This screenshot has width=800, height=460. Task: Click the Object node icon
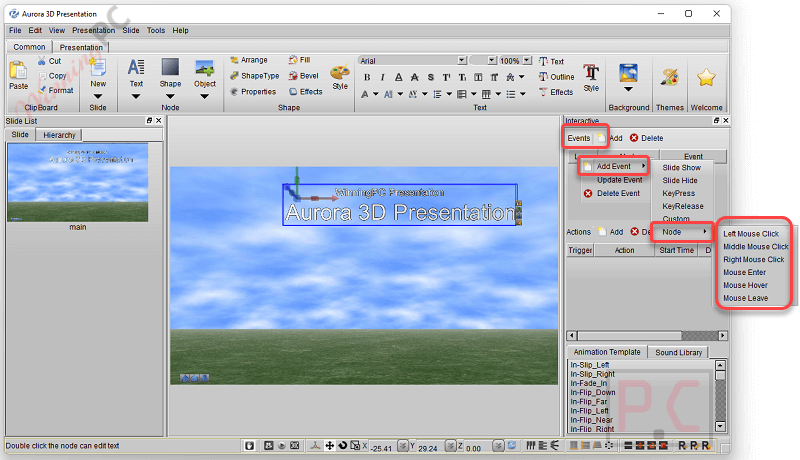205,67
